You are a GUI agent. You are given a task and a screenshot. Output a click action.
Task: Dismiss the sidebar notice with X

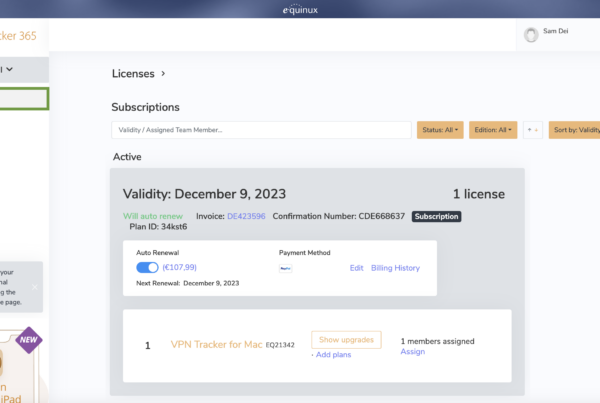point(35,287)
